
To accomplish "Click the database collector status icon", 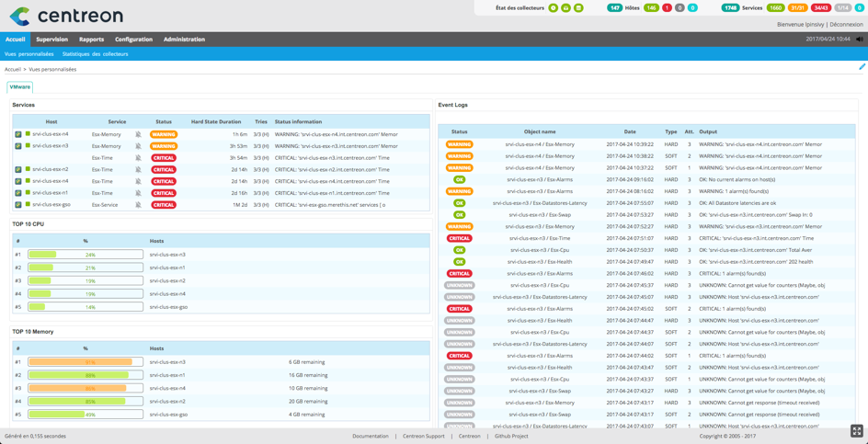I will (578, 7).
